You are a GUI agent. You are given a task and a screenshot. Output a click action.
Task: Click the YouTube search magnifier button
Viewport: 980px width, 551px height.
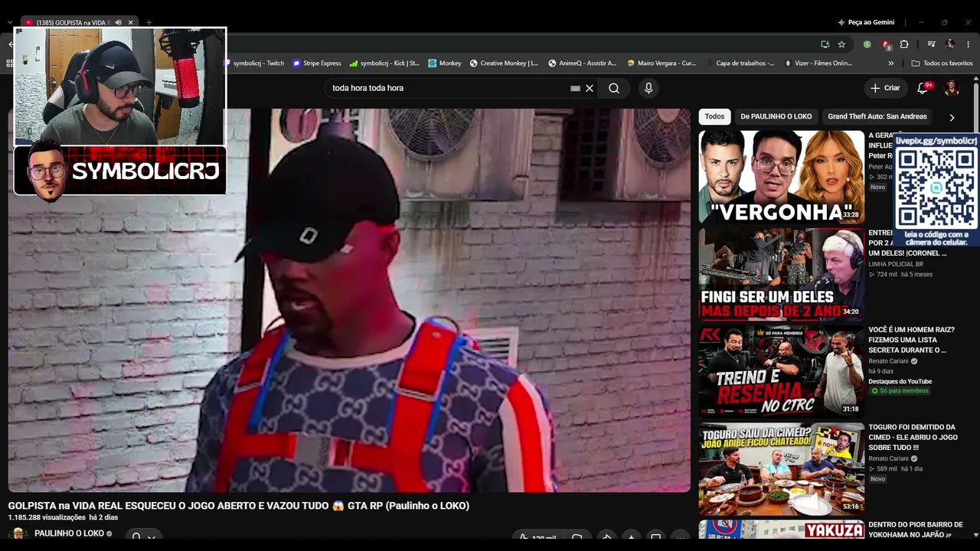coord(614,88)
